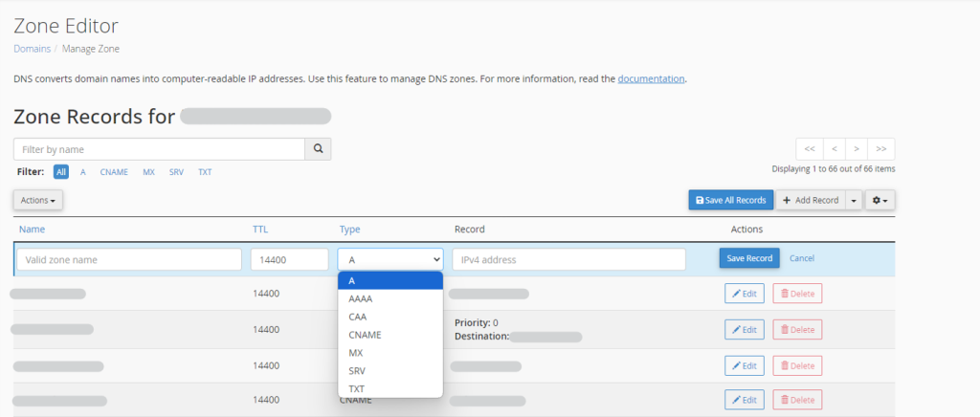The image size is (980, 417).
Task: Select AAAA from the type dropdown list
Action: tap(361, 298)
